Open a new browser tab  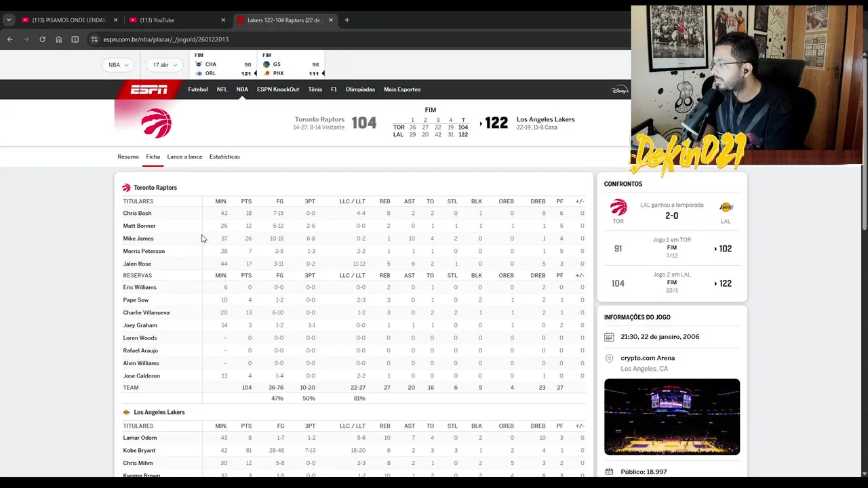pos(347,20)
